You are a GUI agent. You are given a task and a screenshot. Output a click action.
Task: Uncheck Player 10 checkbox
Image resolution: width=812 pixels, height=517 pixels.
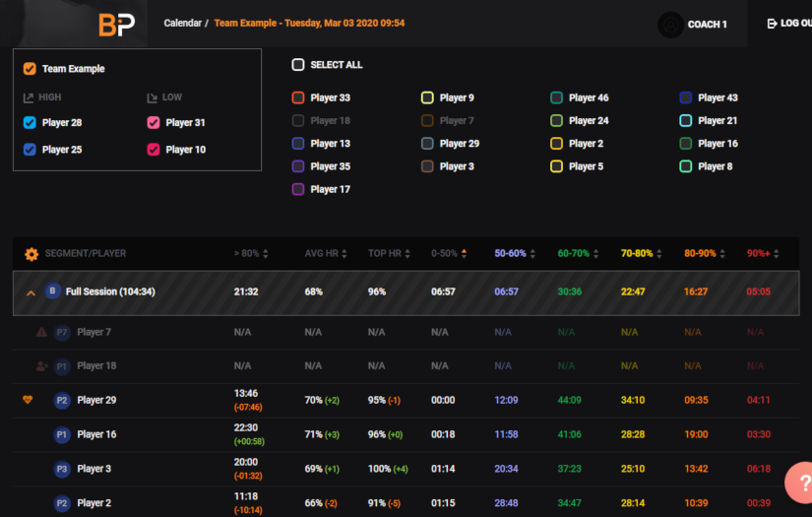(154, 150)
